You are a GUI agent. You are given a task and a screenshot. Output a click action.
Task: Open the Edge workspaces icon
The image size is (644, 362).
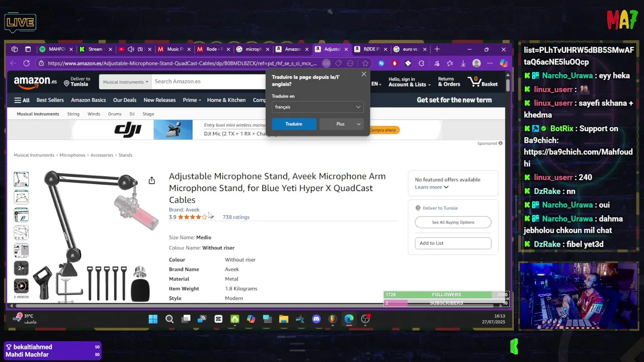[15, 49]
